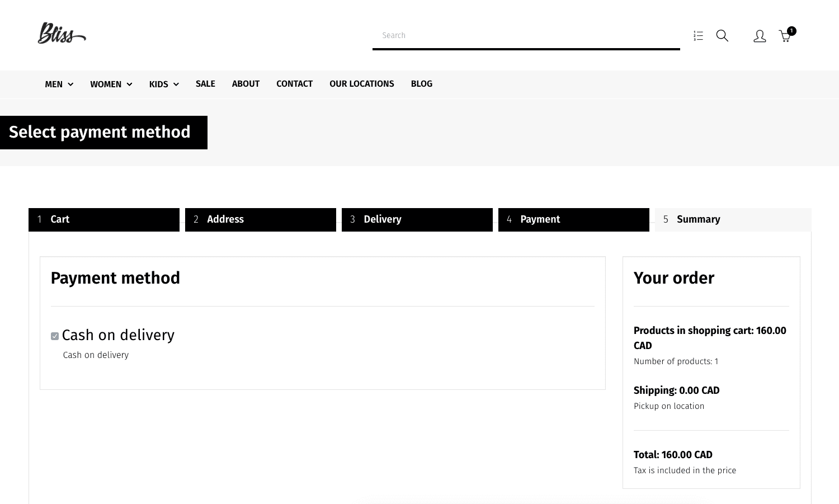
Task: Click the magnifying glass search icon
Action: tap(722, 36)
